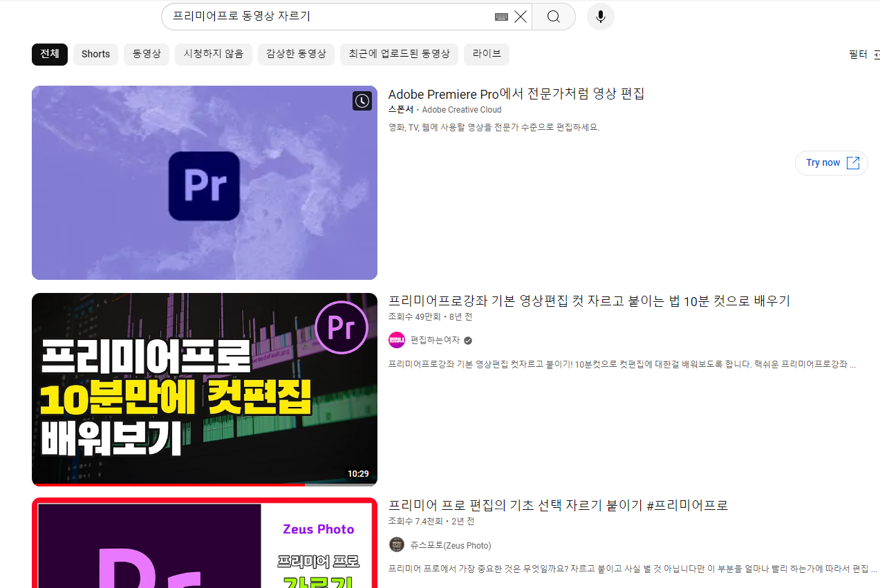Select the 동영상 filter chip

coord(147,54)
